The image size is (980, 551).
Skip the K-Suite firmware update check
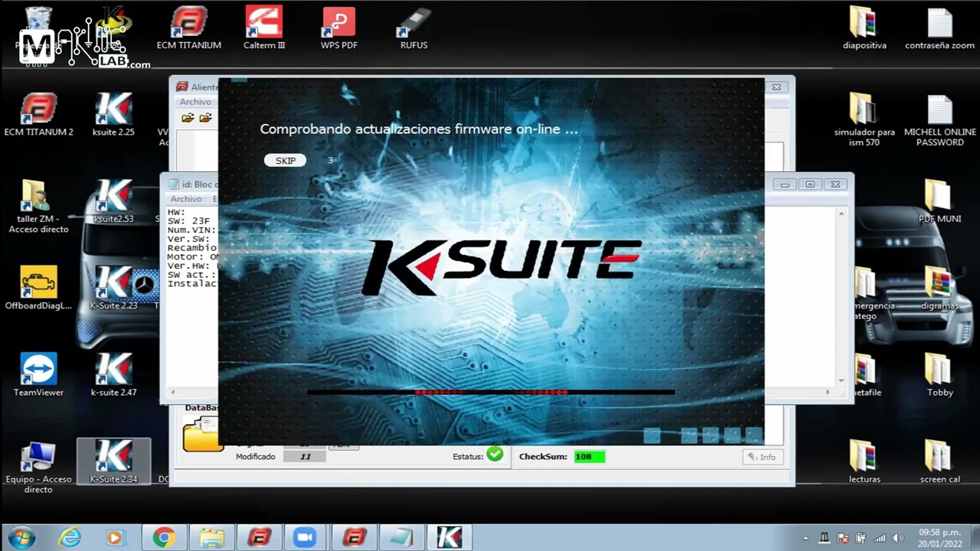coord(285,161)
